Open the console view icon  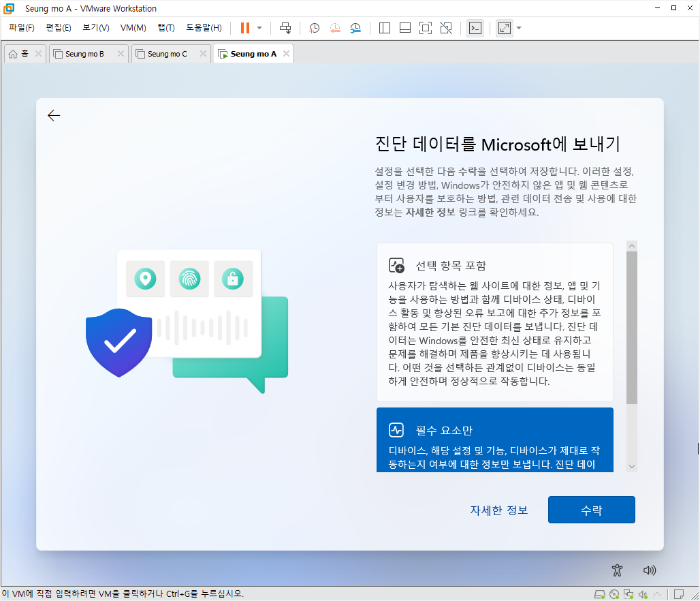pos(475,28)
